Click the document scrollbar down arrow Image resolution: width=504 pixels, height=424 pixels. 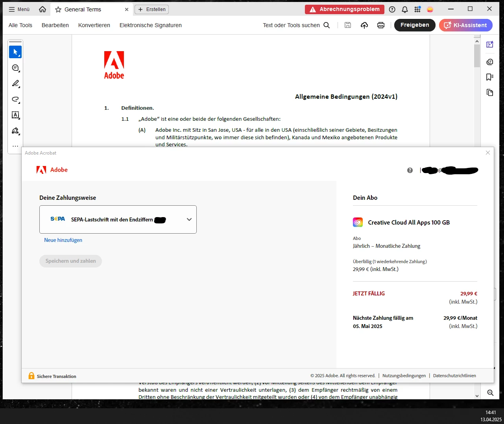click(477, 396)
